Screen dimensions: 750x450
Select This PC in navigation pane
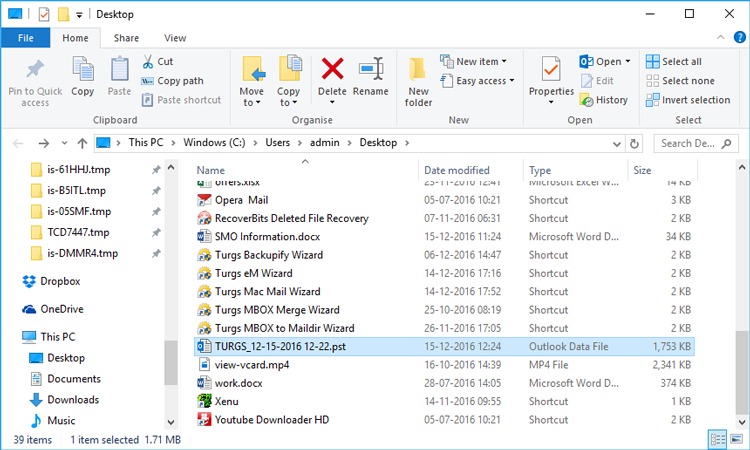(49, 337)
